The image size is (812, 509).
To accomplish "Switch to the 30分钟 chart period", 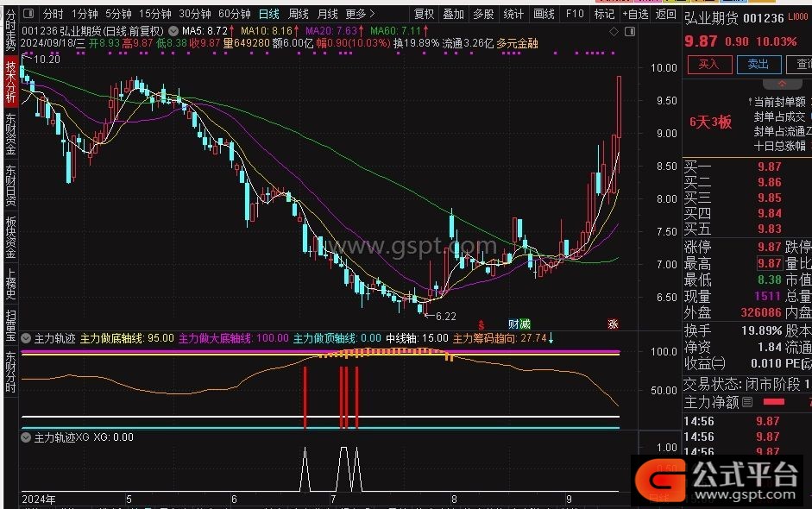I will coord(195,14).
